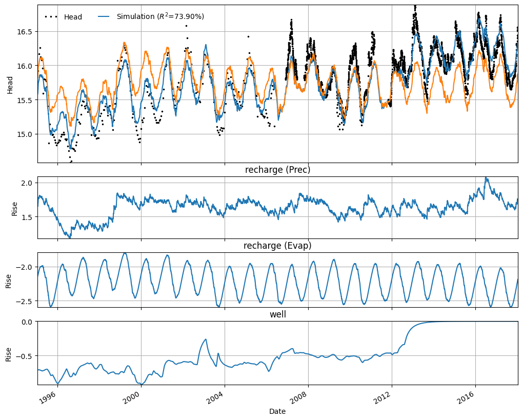Image resolution: width=523 pixels, height=420 pixels.
Task: Click the 16.5 tick on Head axis
Action: click(x=25, y=32)
